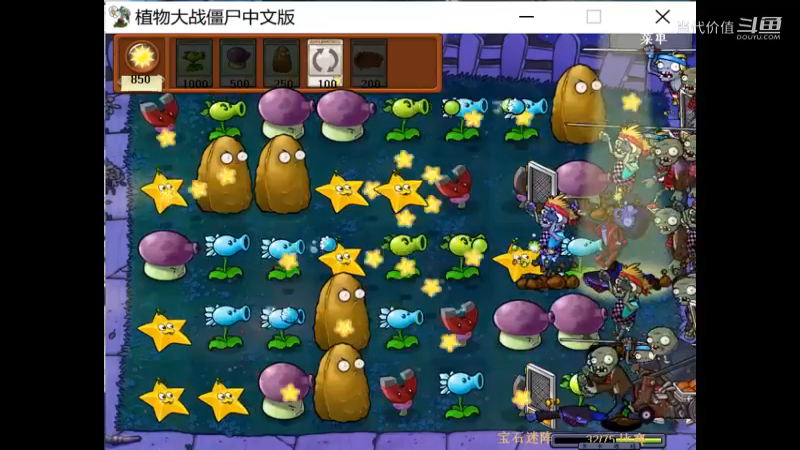Select the first starfruit in the bottom row
Screen dimensions: 800x450
pyautogui.click(x=163, y=400)
